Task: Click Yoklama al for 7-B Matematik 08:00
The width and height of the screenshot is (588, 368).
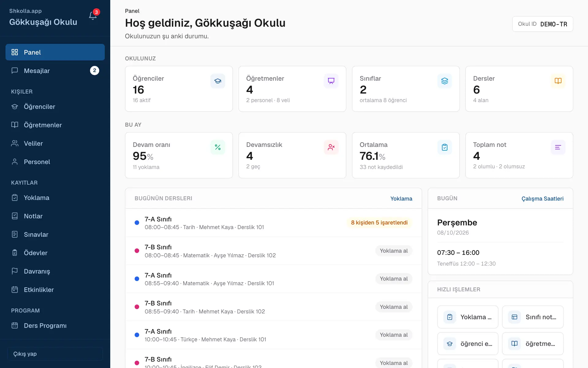Action: 394,251
